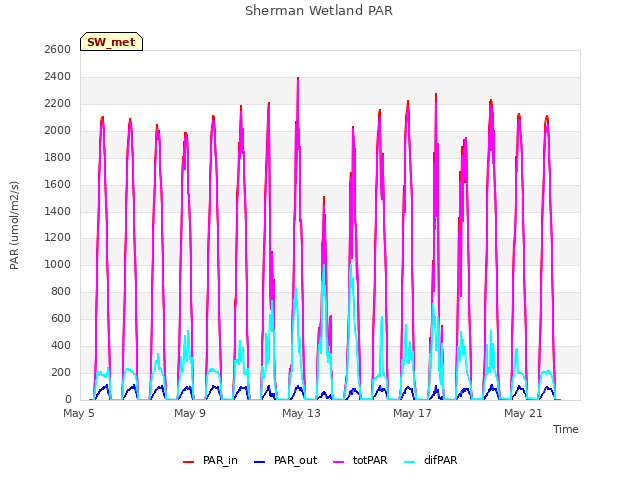This screenshot has height=480, width=640.
Task: Click the magenta totPAR legend swatch
Action: pos(338,462)
